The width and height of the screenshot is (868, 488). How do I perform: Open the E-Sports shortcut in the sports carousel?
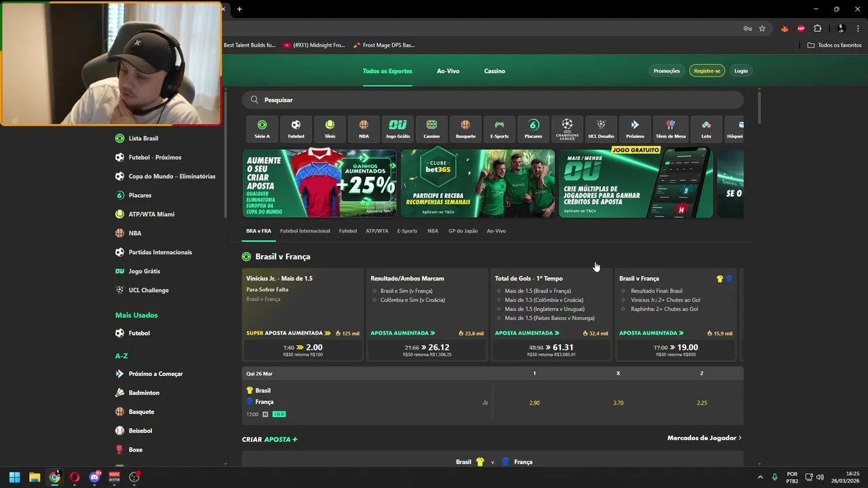499,129
